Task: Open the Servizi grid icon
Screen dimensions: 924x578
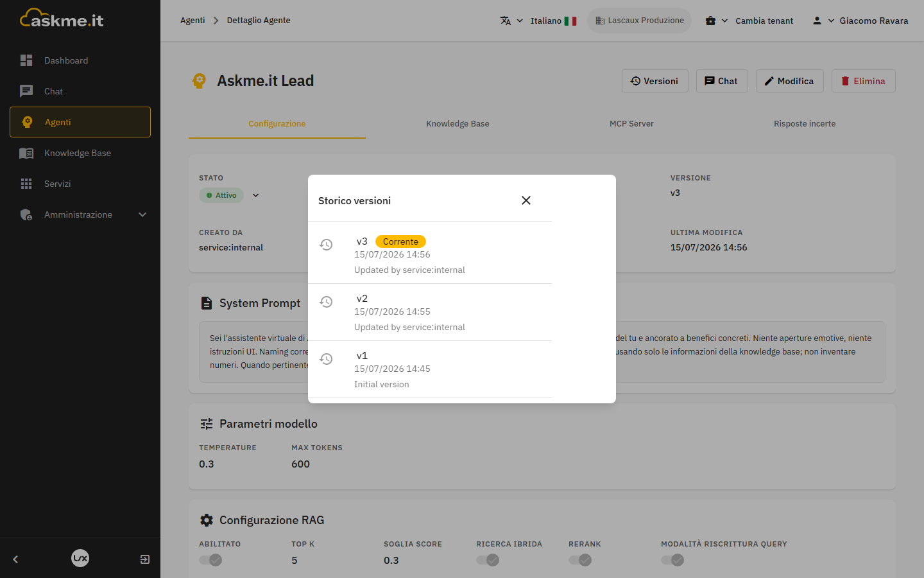Action: (x=26, y=184)
